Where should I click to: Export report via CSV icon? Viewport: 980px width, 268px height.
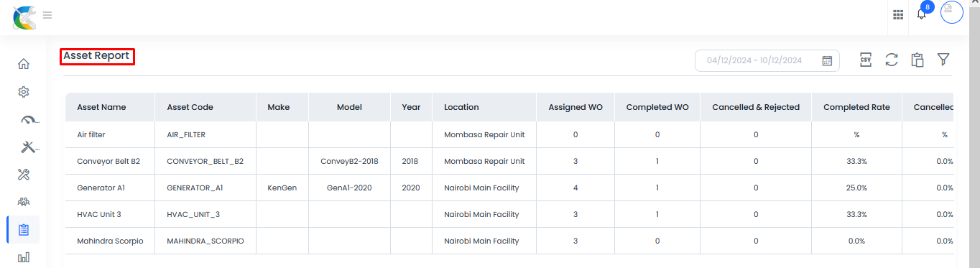click(x=866, y=60)
